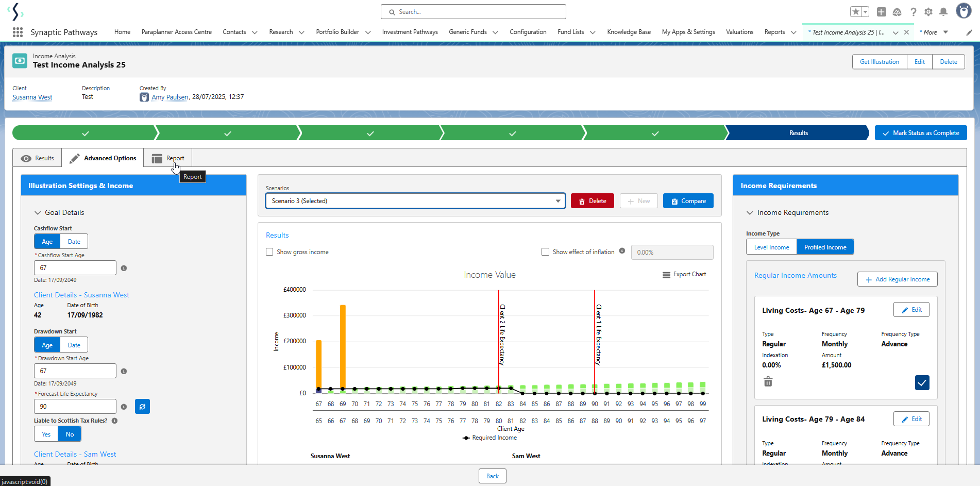This screenshot has height=486, width=980.
Task: Enable Show gross income checkbox
Action: tap(269, 252)
